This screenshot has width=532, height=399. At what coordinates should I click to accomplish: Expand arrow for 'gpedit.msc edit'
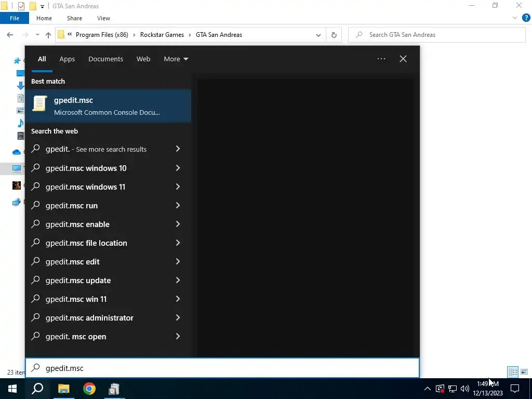178,261
